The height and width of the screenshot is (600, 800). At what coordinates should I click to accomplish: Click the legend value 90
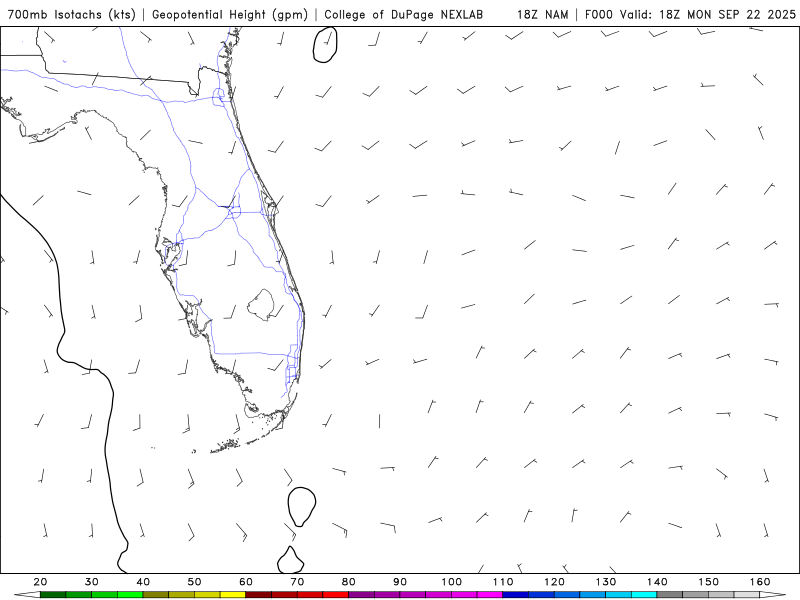[400, 582]
